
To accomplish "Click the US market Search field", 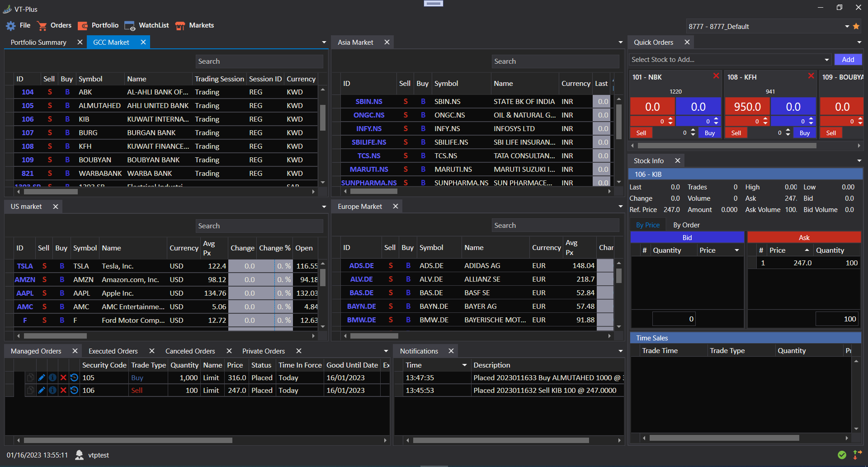I will click(259, 226).
